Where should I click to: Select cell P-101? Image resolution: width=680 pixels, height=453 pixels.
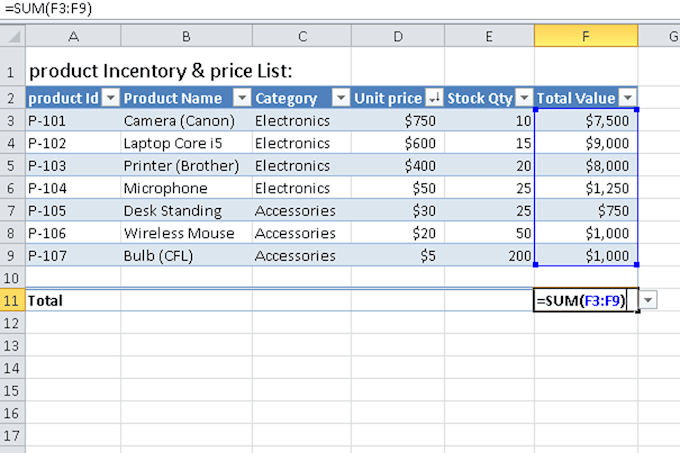[x=73, y=121]
